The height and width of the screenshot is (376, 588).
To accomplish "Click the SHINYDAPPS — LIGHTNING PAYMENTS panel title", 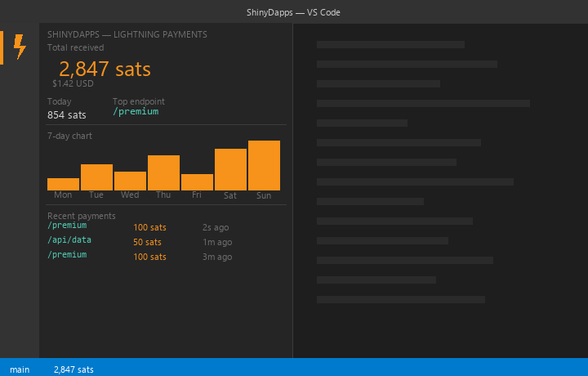I will pos(127,34).
